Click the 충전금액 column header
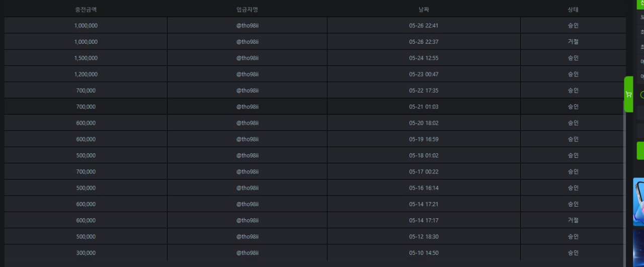 click(x=86, y=10)
